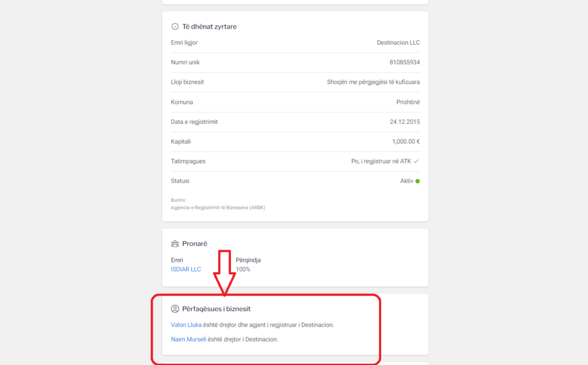Click the business type value text

coord(373,82)
